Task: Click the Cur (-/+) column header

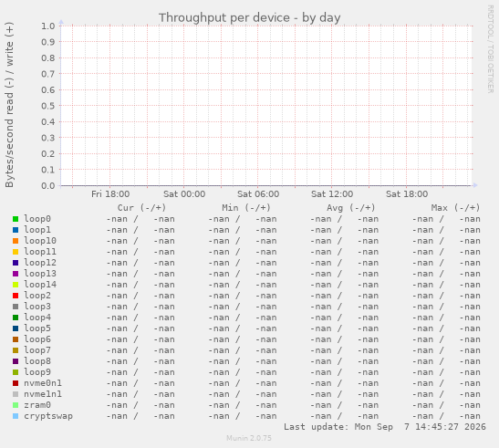Action: click(x=141, y=208)
